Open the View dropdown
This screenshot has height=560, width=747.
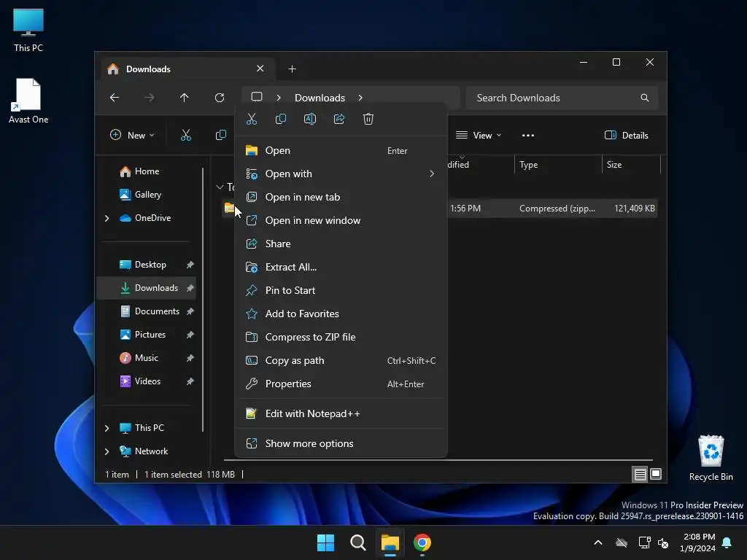click(x=479, y=135)
